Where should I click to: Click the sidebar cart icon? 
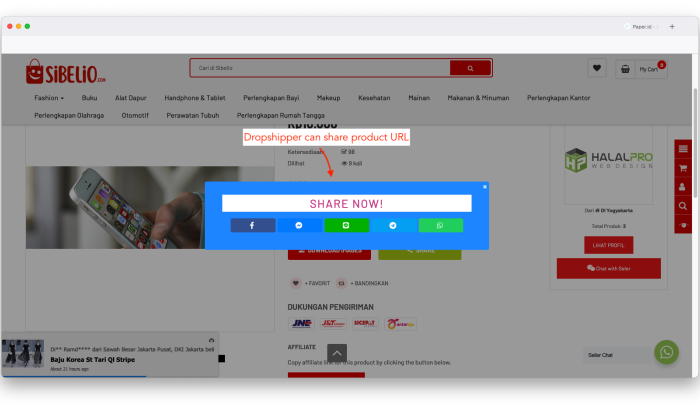click(x=683, y=168)
